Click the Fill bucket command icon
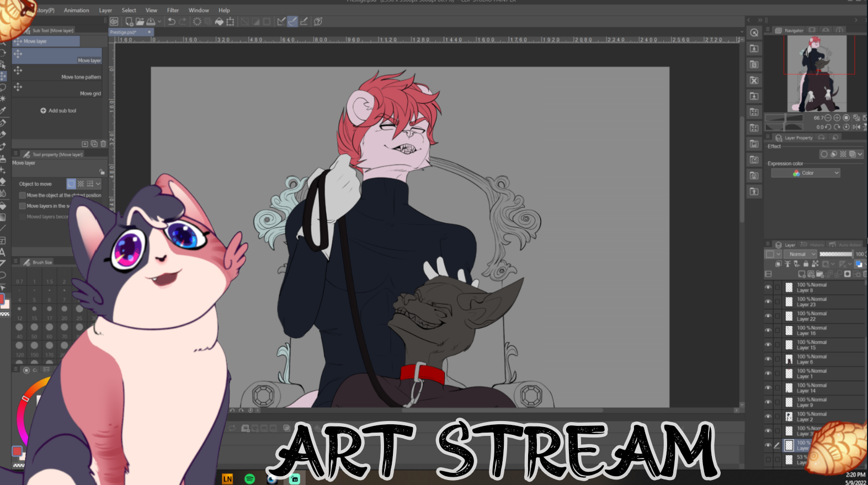This screenshot has height=485, width=868. 219,22
